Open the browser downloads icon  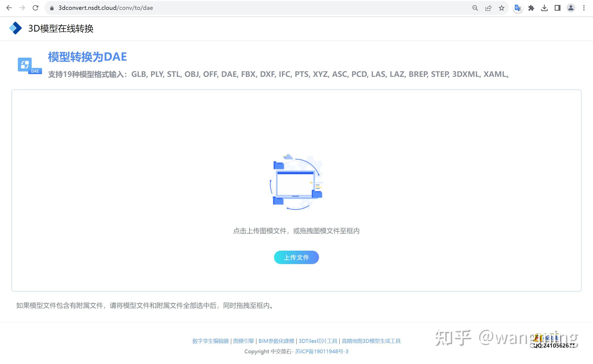[544, 8]
